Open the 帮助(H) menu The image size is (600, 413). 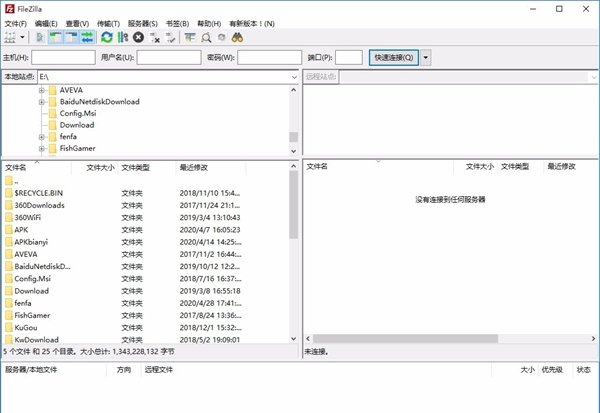click(x=209, y=24)
